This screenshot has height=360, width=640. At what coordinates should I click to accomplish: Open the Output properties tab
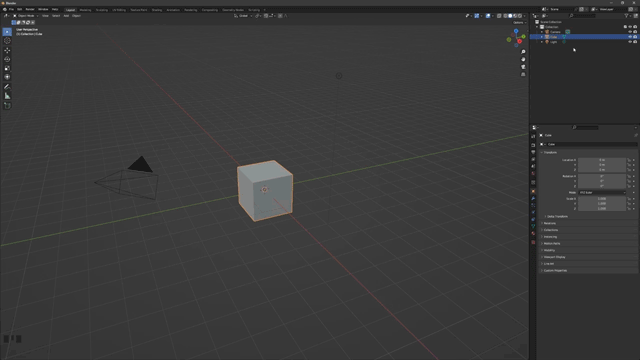click(533, 152)
